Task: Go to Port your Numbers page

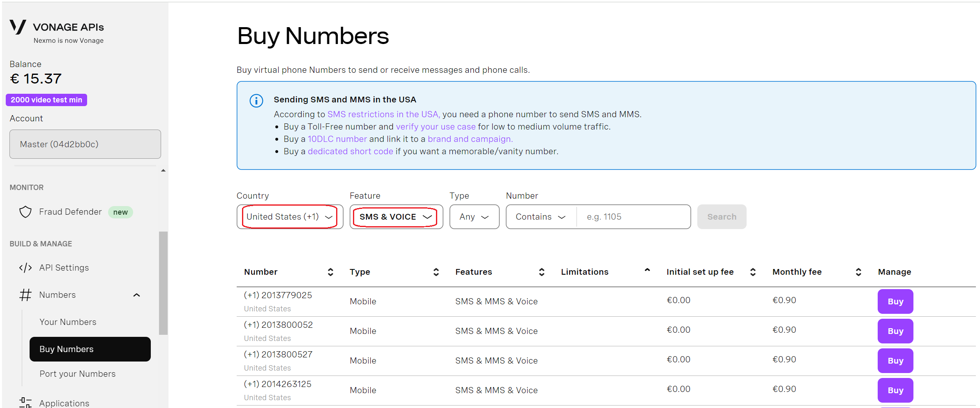Action: (77, 374)
